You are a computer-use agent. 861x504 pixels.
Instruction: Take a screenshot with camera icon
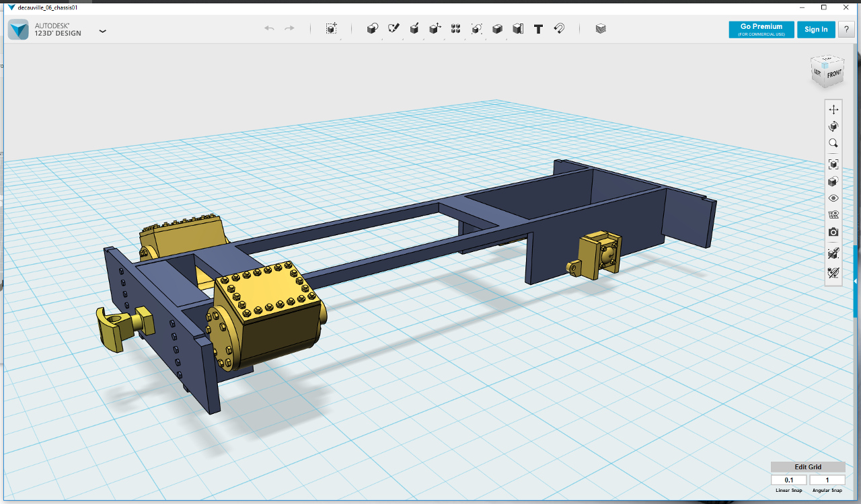833,232
